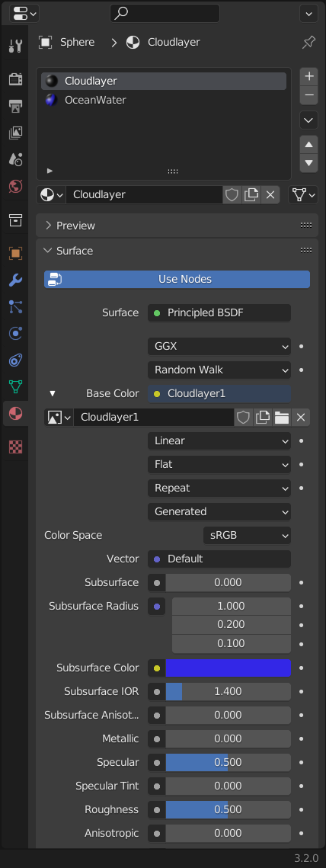The height and width of the screenshot is (868, 326).
Task: Open the Render properties tab
Action: click(x=15, y=78)
